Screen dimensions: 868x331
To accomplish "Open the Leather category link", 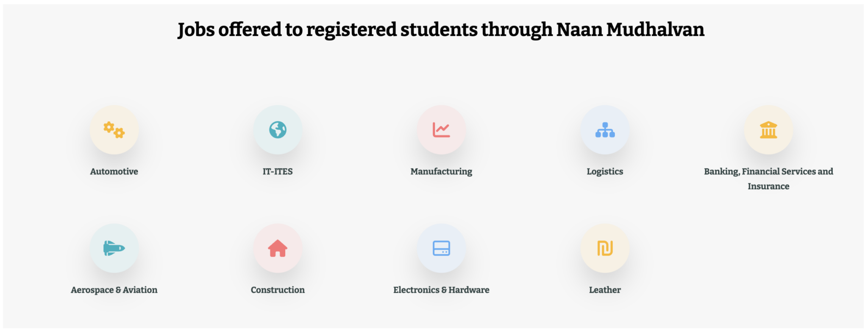I will click(604, 290).
